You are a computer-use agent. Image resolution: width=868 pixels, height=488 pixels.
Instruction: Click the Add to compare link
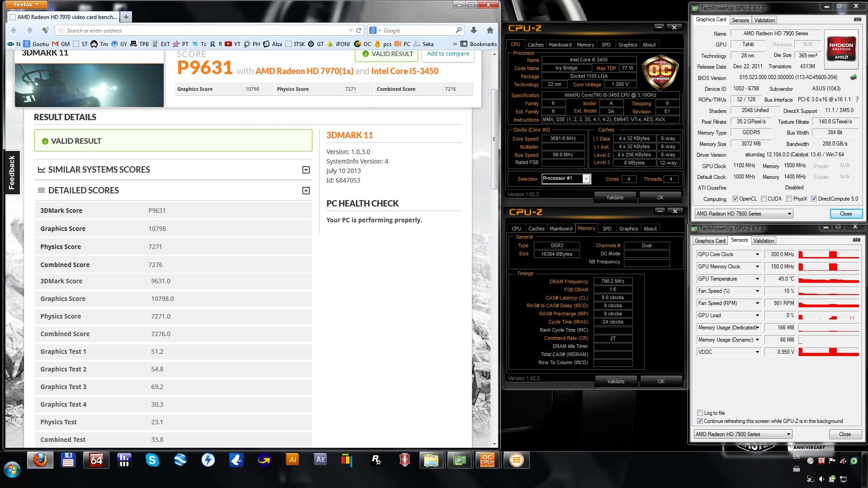448,54
